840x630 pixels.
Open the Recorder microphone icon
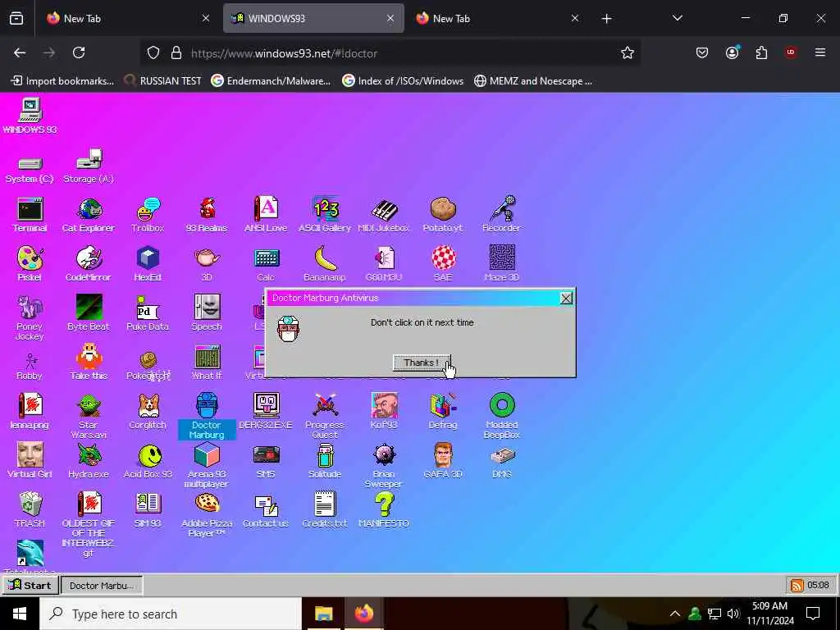tap(501, 215)
